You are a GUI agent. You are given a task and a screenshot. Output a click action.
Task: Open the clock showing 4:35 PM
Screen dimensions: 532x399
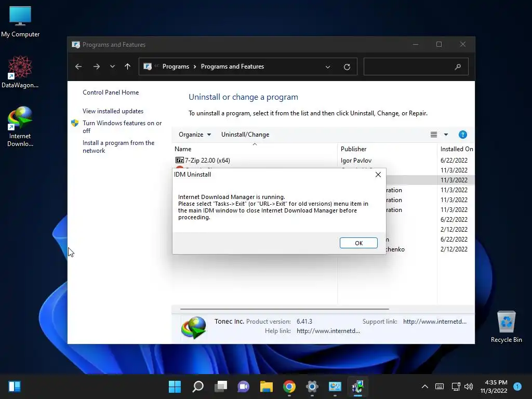pyautogui.click(x=494, y=387)
